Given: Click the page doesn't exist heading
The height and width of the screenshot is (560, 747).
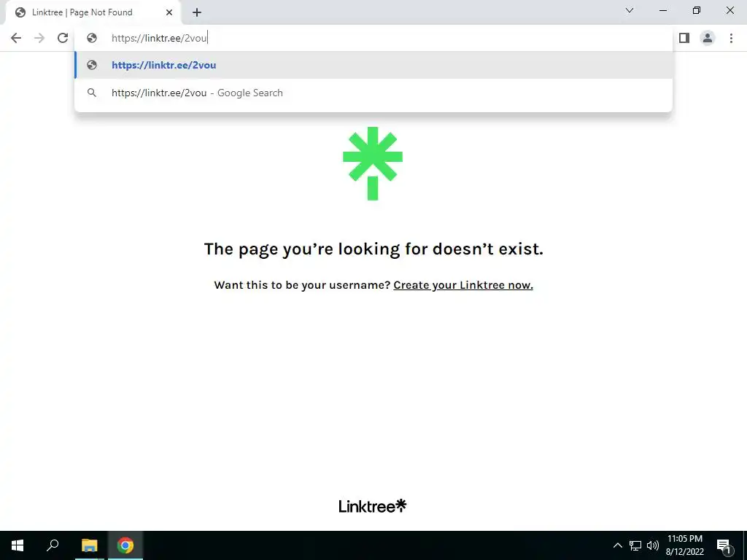Looking at the screenshot, I should coord(373,249).
